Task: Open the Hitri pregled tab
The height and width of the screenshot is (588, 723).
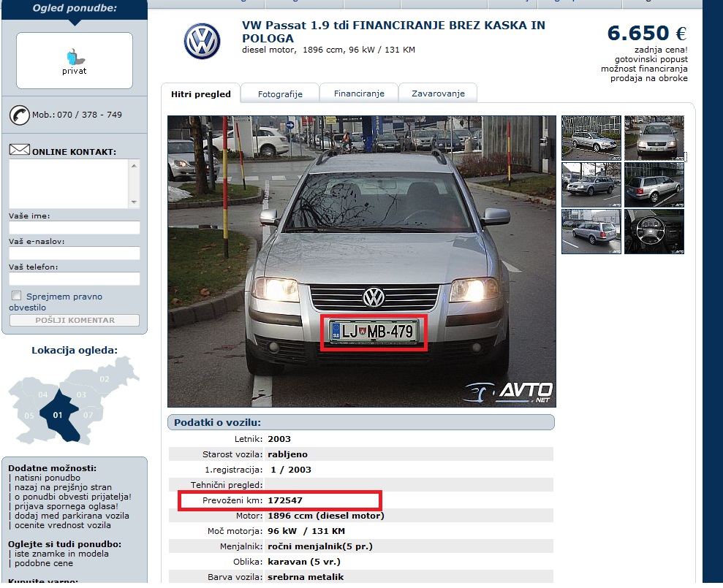Action: click(200, 94)
